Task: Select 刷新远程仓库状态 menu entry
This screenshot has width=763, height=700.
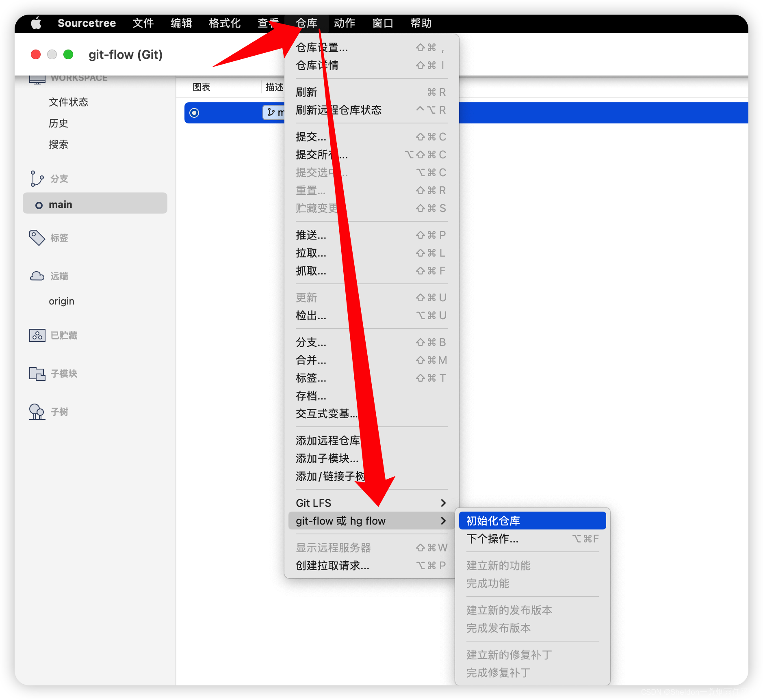Action: pos(371,110)
